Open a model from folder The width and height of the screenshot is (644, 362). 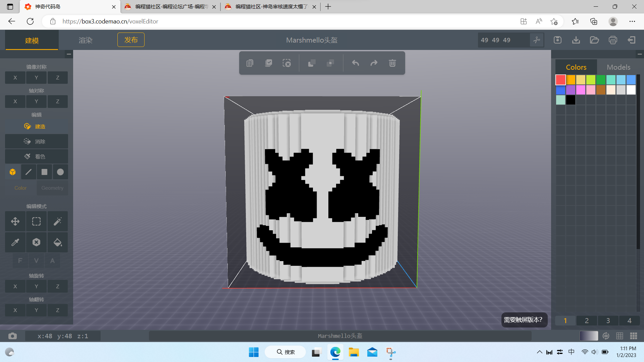(x=594, y=40)
